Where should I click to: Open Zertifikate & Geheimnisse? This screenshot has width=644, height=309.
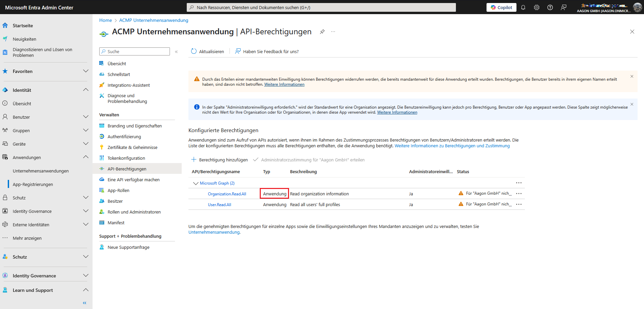(132, 147)
